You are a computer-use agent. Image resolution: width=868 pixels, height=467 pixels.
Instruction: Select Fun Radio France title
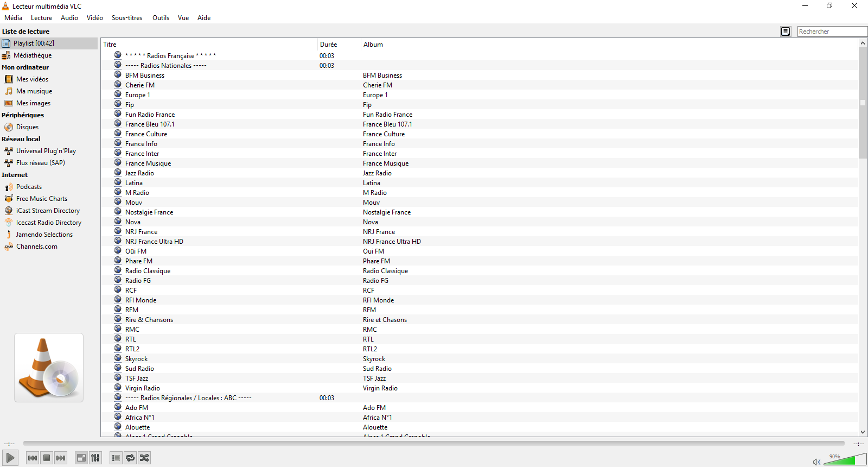(x=150, y=115)
